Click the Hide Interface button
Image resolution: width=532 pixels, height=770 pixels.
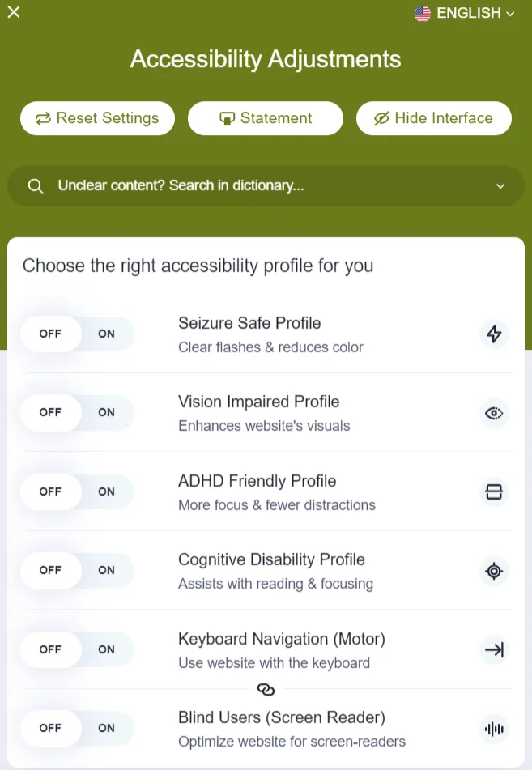434,118
